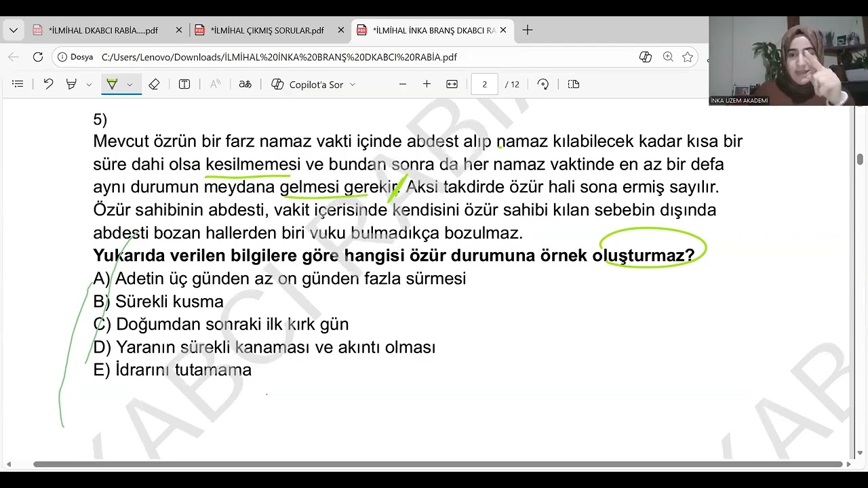Open the tab search dropdown arrow

coord(14,30)
